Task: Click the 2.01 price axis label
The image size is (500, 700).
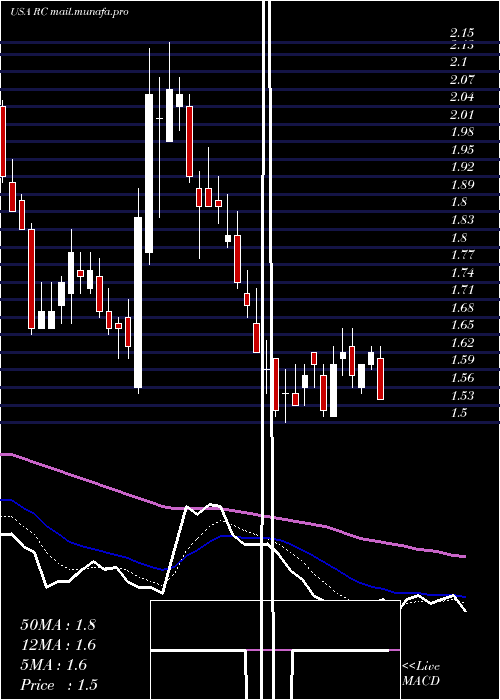Action: click(x=462, y=115)
